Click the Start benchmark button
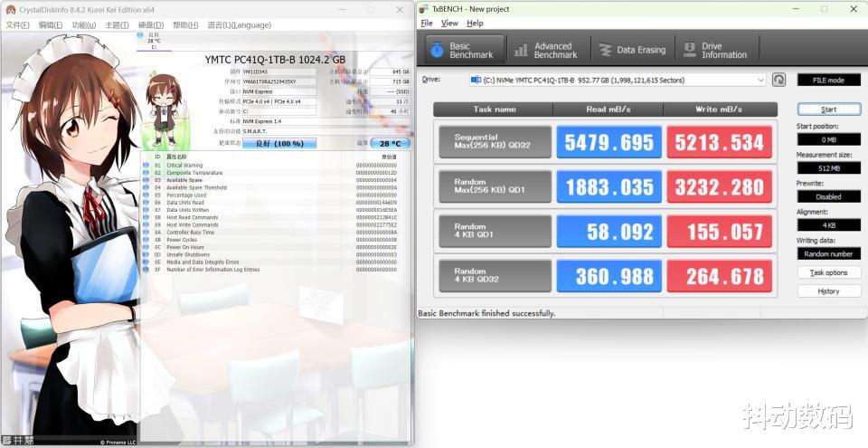The width and height of the screenshot is (868, 448). click(x=829, y=110)
